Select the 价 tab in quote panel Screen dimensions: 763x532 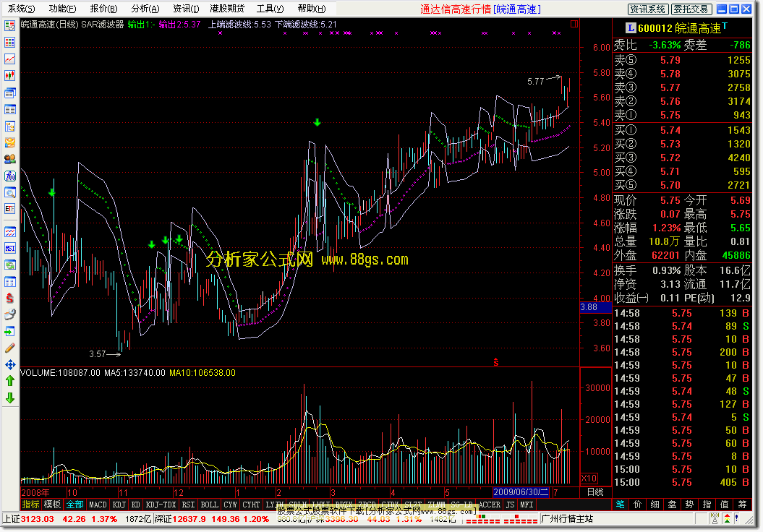pos(637,505)
